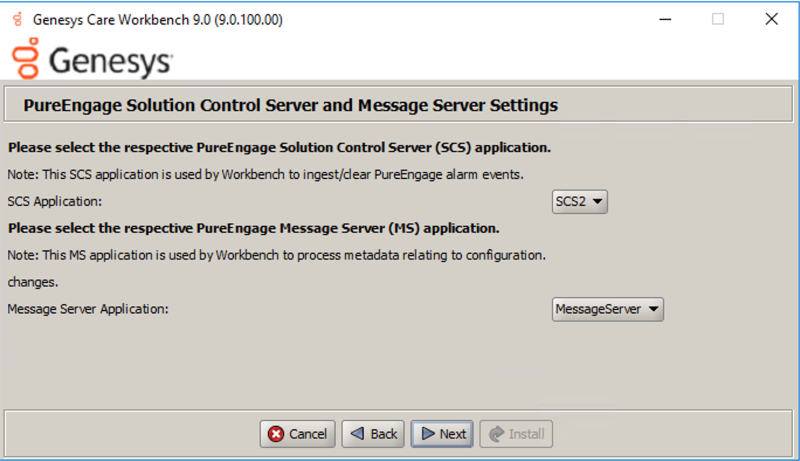
Task: Click the right arrow icon on Next
Action: tap(427, 434)
